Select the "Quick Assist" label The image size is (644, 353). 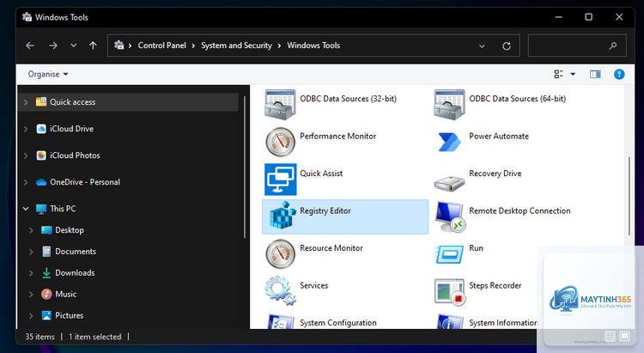point(321,173)
